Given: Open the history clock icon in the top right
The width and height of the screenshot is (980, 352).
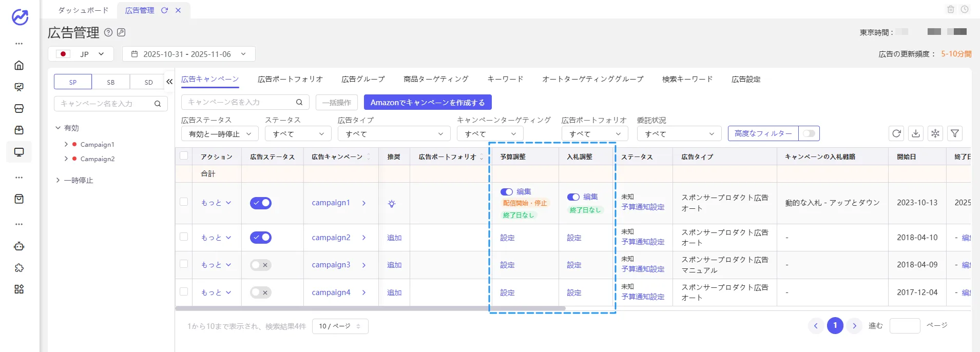Looking at the screenshot, I should (965, 9).
